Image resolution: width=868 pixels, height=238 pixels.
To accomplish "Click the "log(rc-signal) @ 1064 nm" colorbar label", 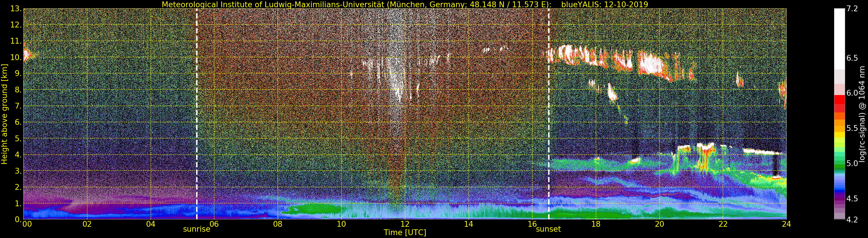I will coord(862,114).
